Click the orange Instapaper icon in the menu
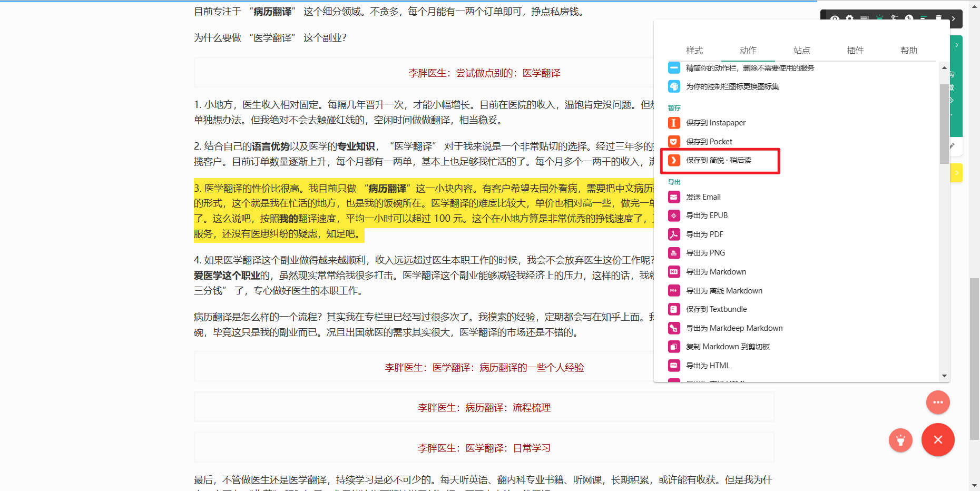This screenshot has height=491, width=980. (x=674, y=123)
